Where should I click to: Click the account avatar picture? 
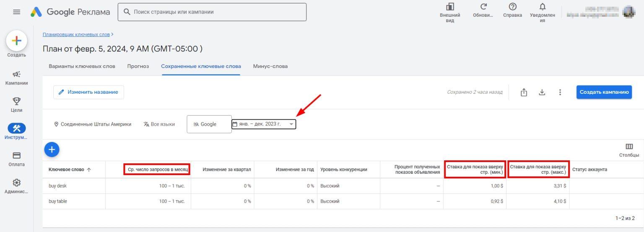click(x=629, y=12)
